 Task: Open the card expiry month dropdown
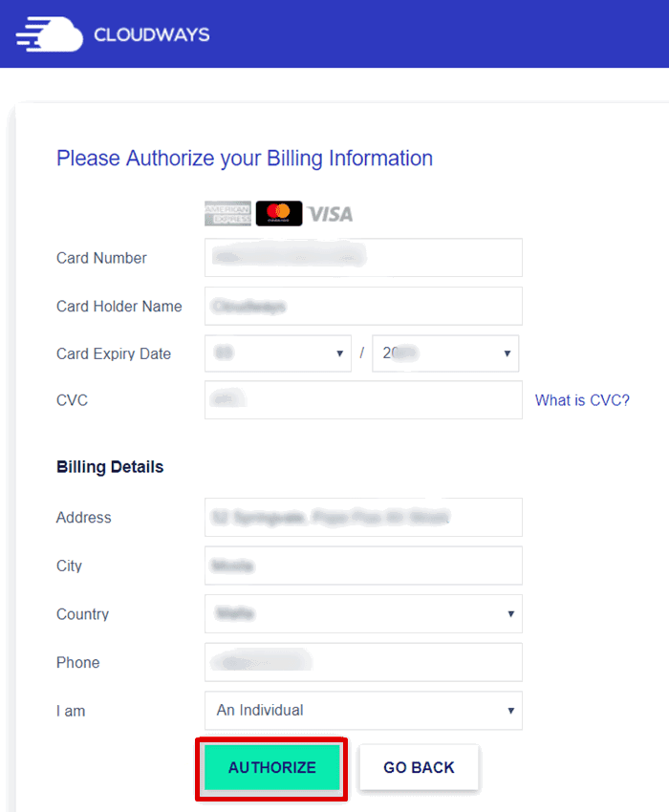click(278, 353)
